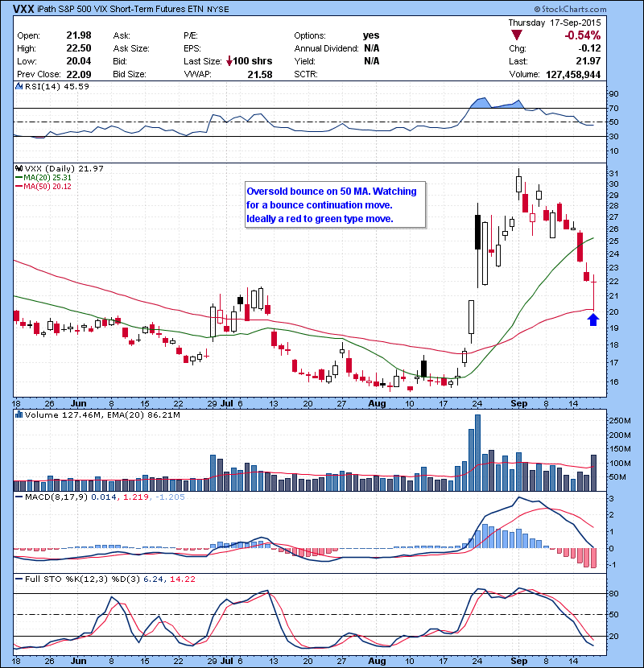Click the 250M label on volume axis
The width and height of the screenshot is (644, 668).
coord(620,420)
